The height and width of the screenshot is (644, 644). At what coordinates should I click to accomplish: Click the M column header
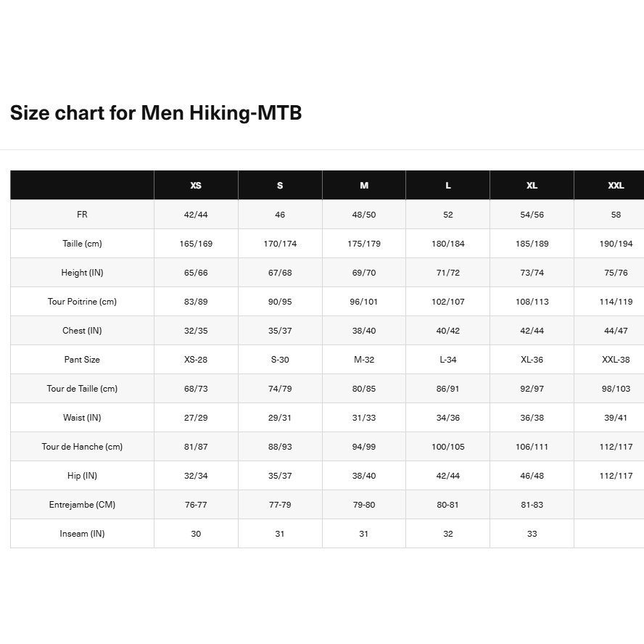[364, 186]
